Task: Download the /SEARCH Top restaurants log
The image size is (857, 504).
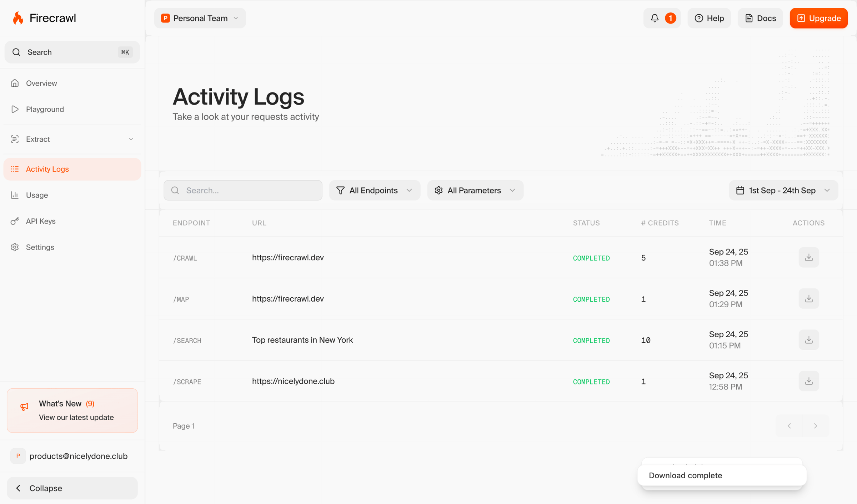Action: point(809,340)
